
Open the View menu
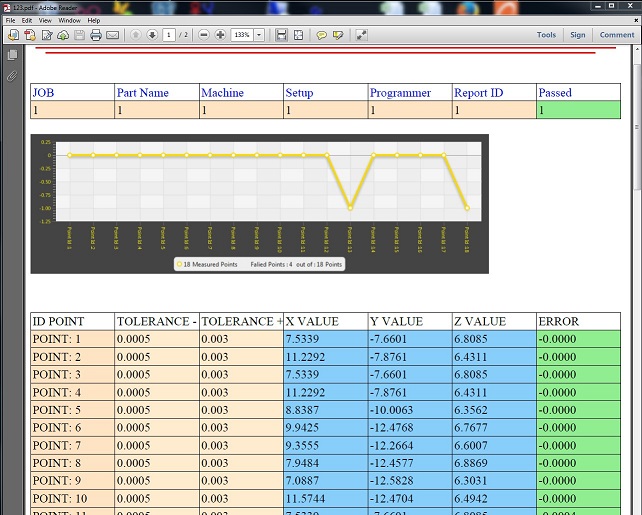[45, 20]
